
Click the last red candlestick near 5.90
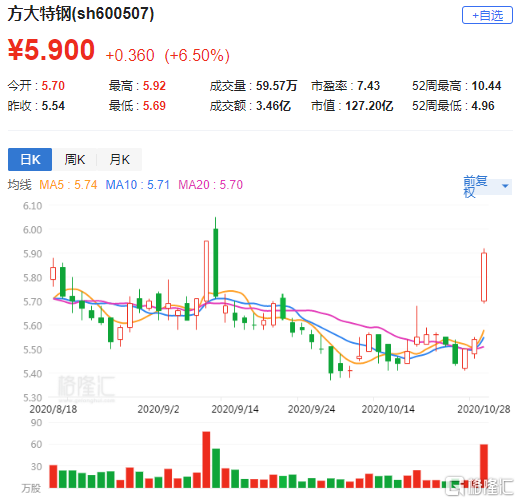tap(484, 277)
